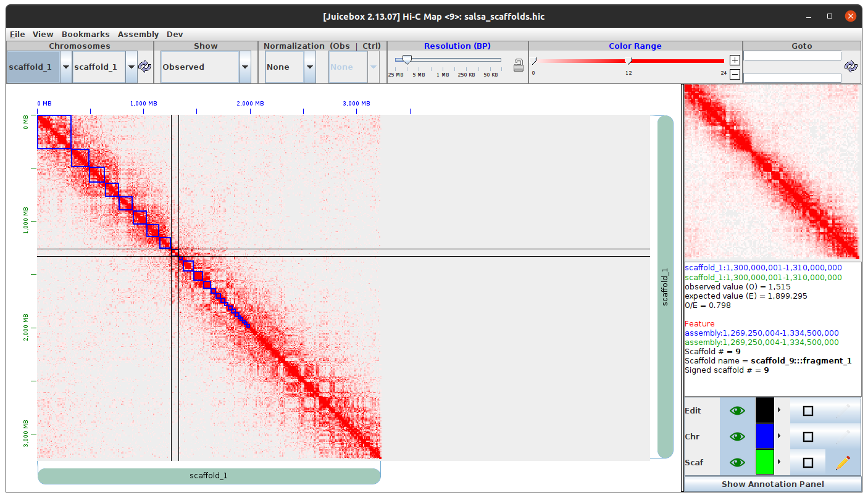Click the resolution lock icon
This screenshot has width=868, height=498.
(519, 65)
